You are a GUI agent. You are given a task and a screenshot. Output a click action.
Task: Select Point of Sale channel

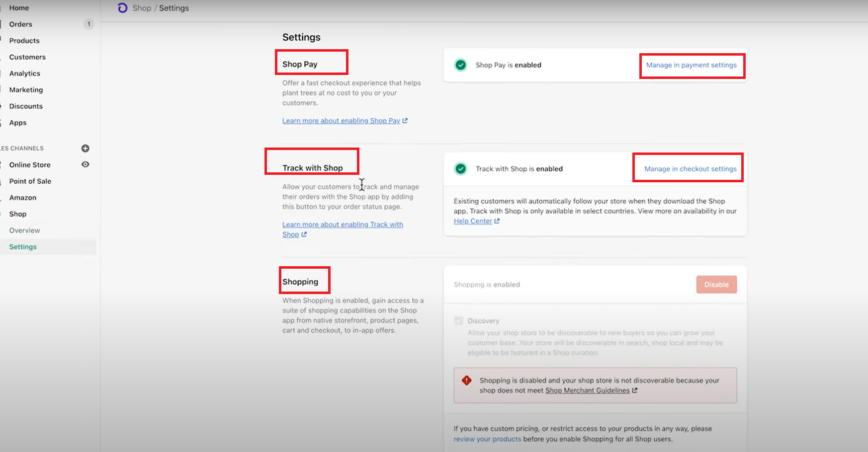tap(30, 181)
